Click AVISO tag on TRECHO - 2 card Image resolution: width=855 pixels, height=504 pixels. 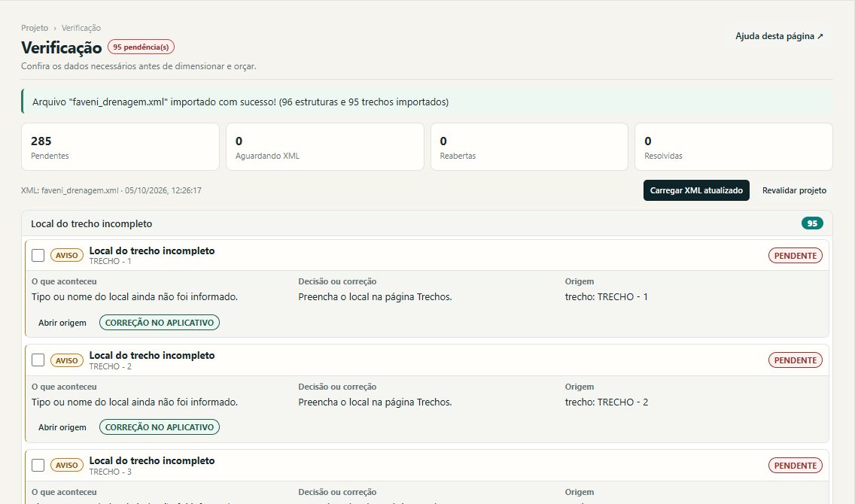[x=66, y=360]
